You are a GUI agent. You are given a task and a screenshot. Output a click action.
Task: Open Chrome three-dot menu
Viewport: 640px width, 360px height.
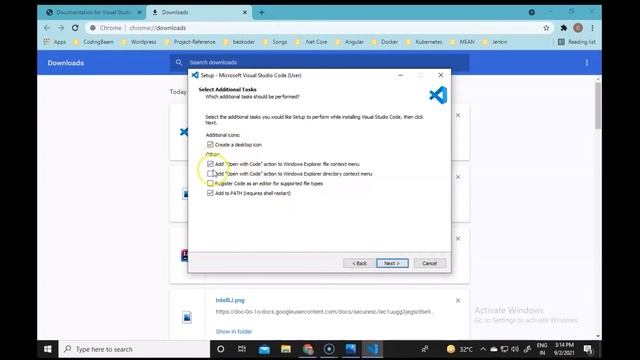click(x=592, y=28)
